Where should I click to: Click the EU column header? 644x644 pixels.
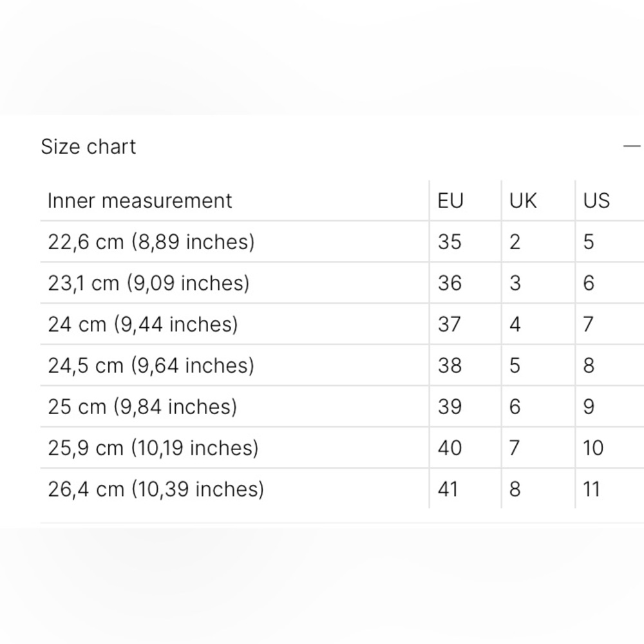pyautogui.click(x=450, y=201)
